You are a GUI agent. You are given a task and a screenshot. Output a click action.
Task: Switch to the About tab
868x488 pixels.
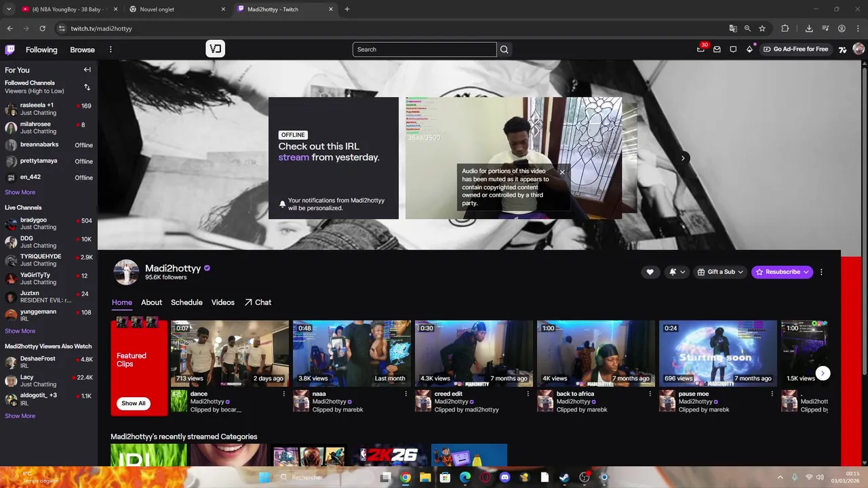pyautogui.click(x=151, y=302)
